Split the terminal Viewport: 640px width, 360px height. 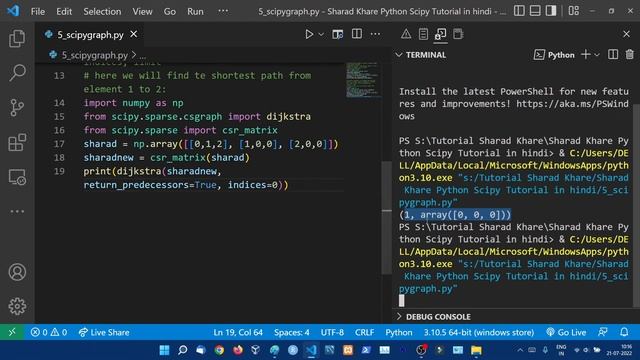coord(613,54)
